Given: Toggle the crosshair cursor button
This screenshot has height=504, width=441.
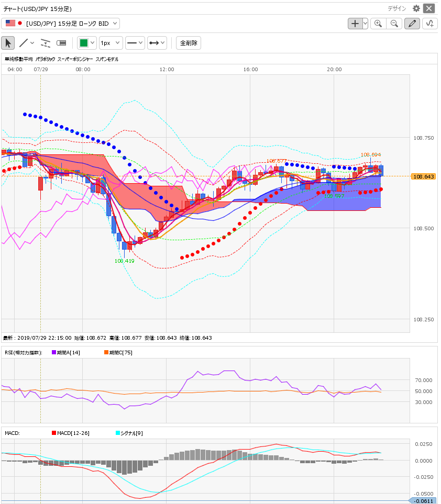Looking at the screenshot, I should click(x=355, y=24).
